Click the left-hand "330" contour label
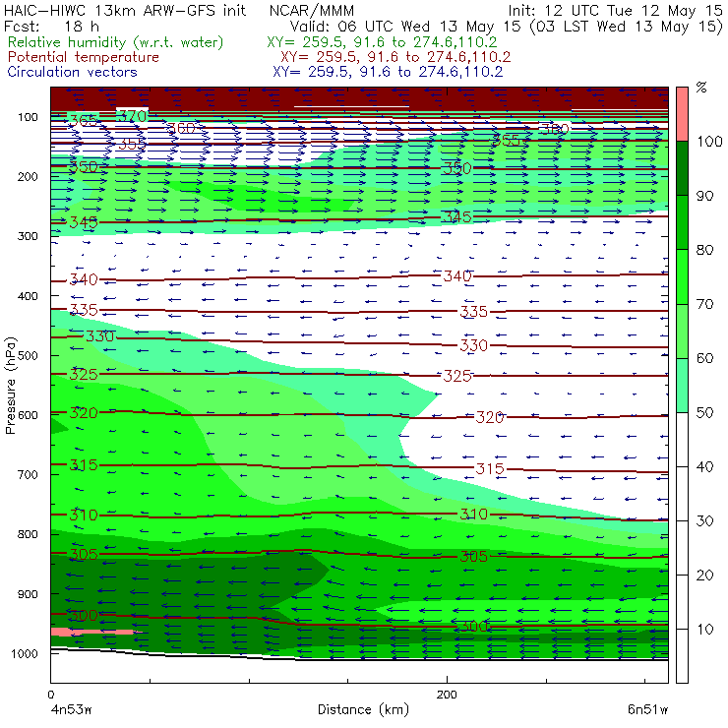This screenshot has height=728, width=728. pyautogui.click(x=99, y=336)
